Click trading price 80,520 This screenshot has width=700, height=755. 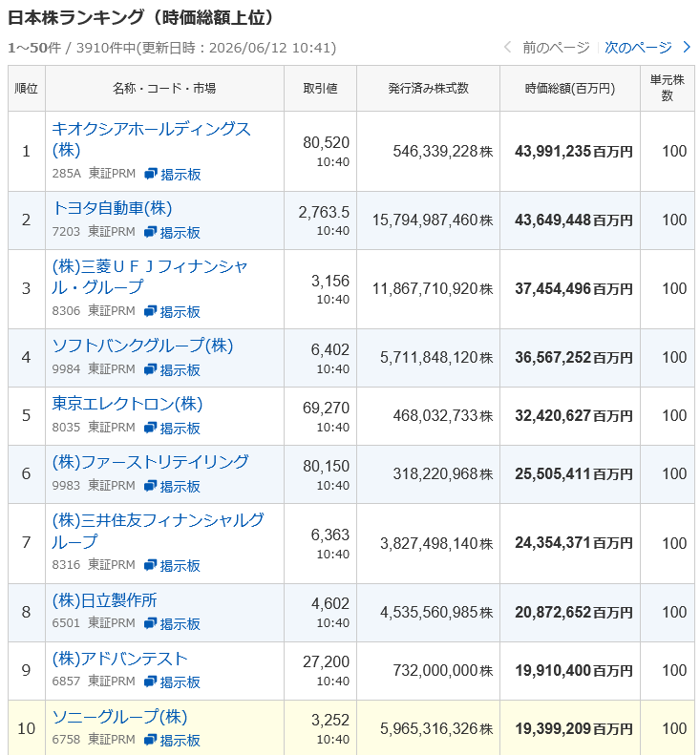tap(327, 142)
